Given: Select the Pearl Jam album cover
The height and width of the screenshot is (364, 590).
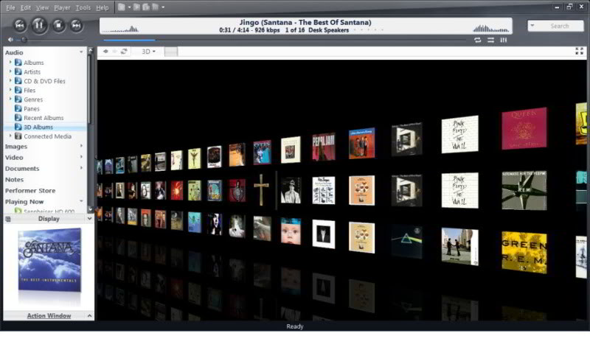Looking at the screenshot, I should (324, 147).
